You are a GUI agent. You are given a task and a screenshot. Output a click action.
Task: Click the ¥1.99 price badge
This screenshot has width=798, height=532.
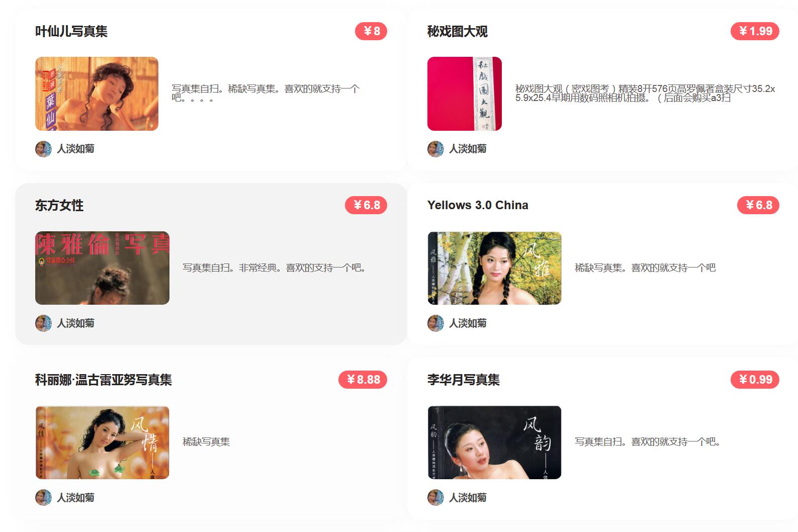click(x=755, y=31)
